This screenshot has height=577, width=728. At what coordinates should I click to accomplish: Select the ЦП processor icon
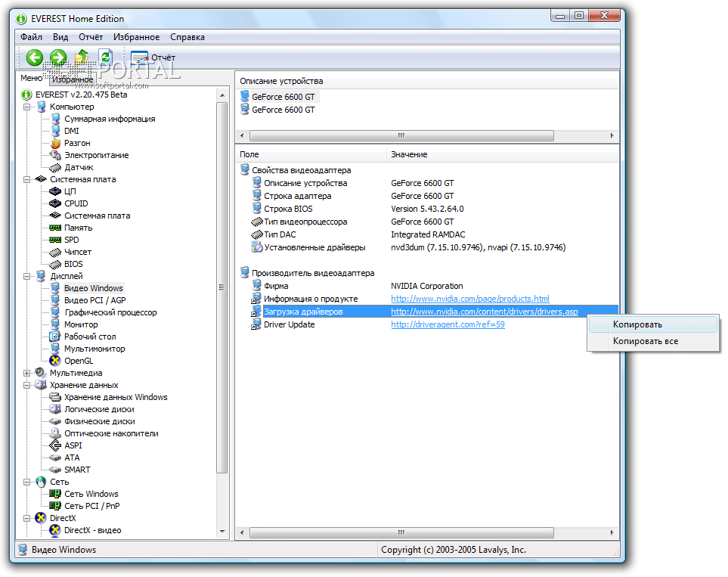(x=55, y=191)
